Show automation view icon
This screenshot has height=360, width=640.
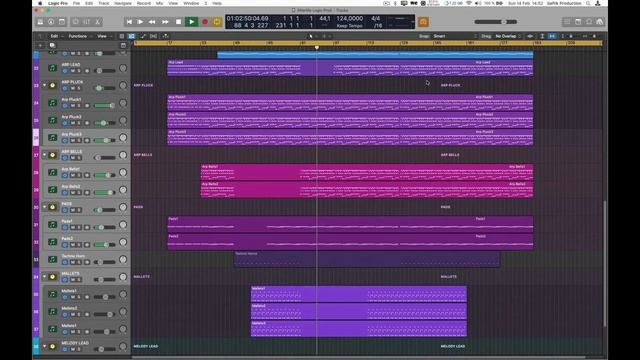click(x=143, y=36)
